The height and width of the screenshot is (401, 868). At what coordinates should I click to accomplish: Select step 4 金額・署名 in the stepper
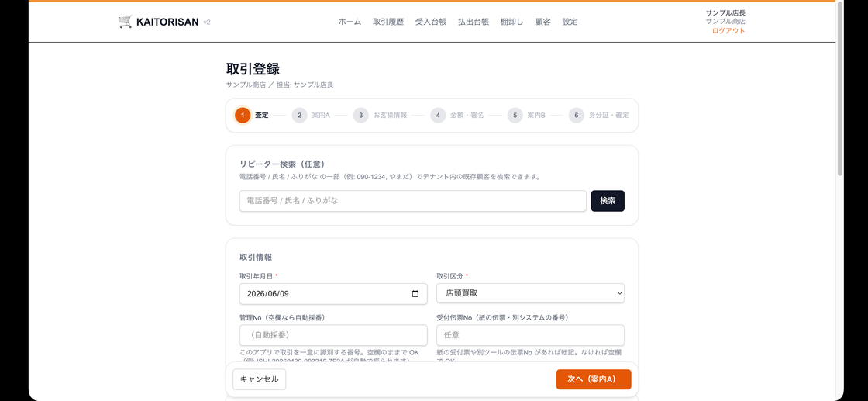tap(457, 116)
